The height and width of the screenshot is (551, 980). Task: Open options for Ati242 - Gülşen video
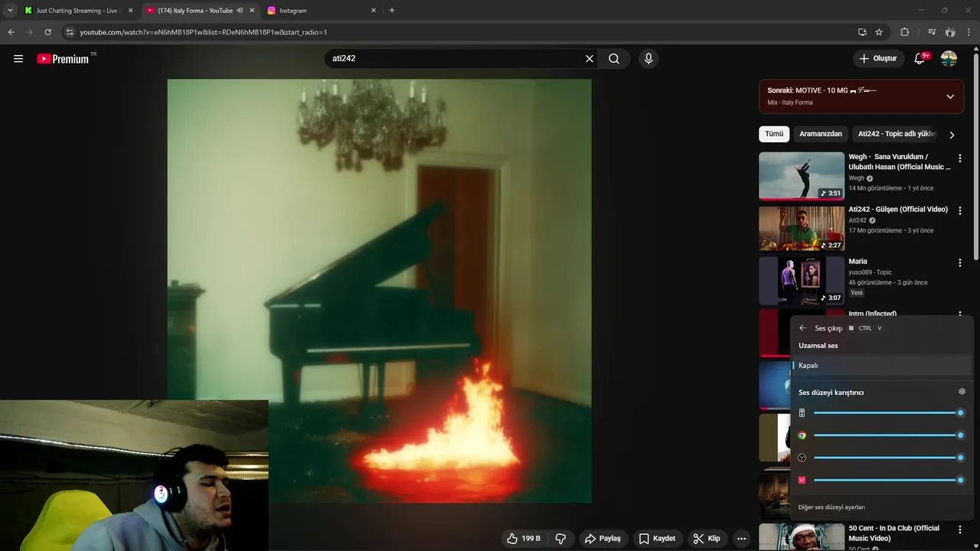960,210
